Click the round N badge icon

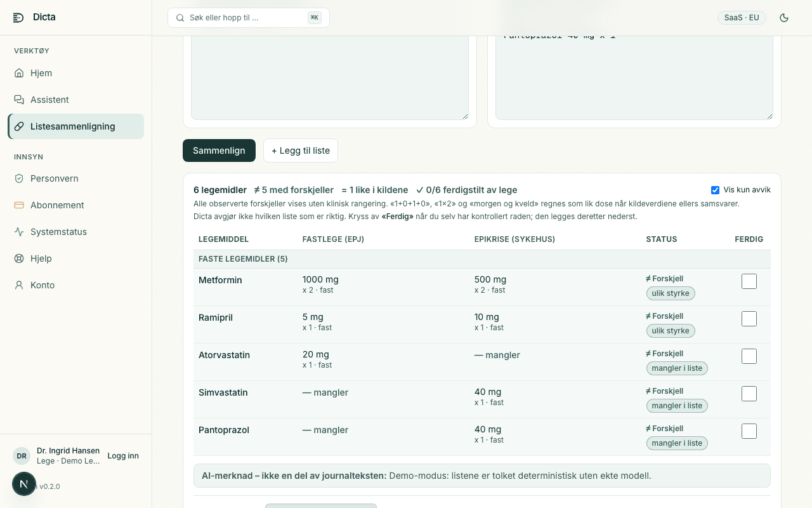24,484
